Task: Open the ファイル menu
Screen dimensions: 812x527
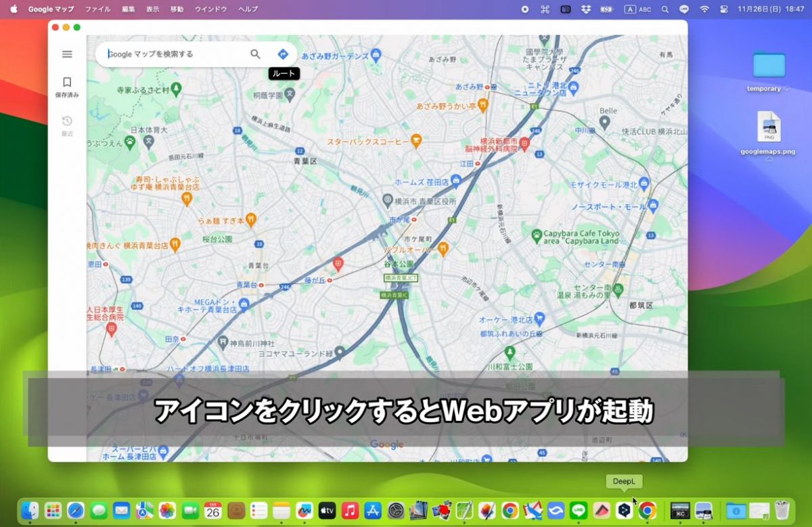Action: click(x=97, y=9)
